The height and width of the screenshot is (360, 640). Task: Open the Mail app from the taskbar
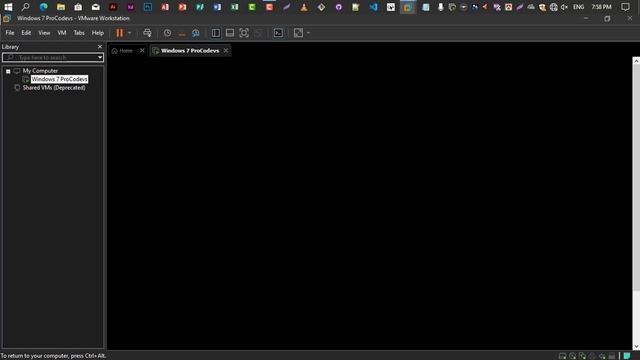coord(96,7)
